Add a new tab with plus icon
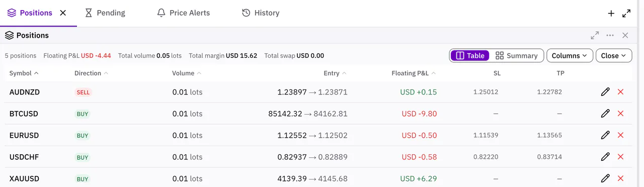This screenshot has height=187, width=644. (611, 14)
